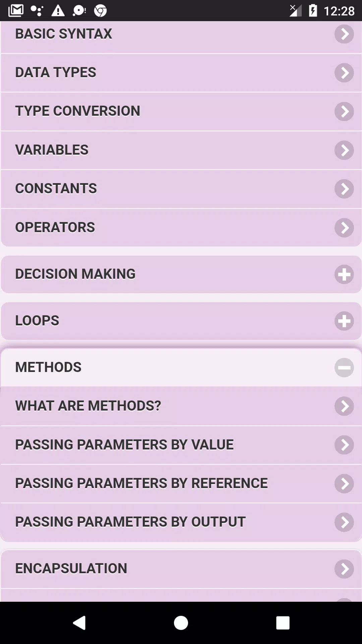Tap the Android recent apps square button
This screenshot has width=362, height=644.
283,623
